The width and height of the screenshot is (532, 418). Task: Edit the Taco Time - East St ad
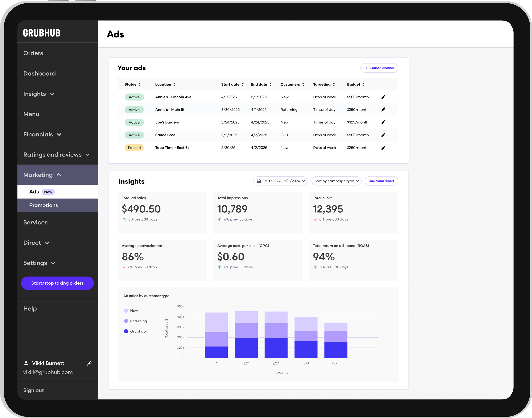pos(383,147)
